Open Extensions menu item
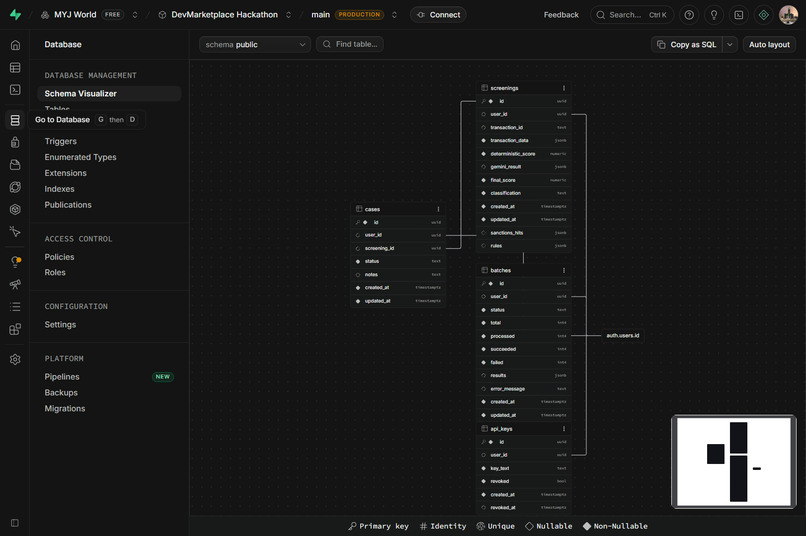Screen dimensions: 806x536 (65, 173)
